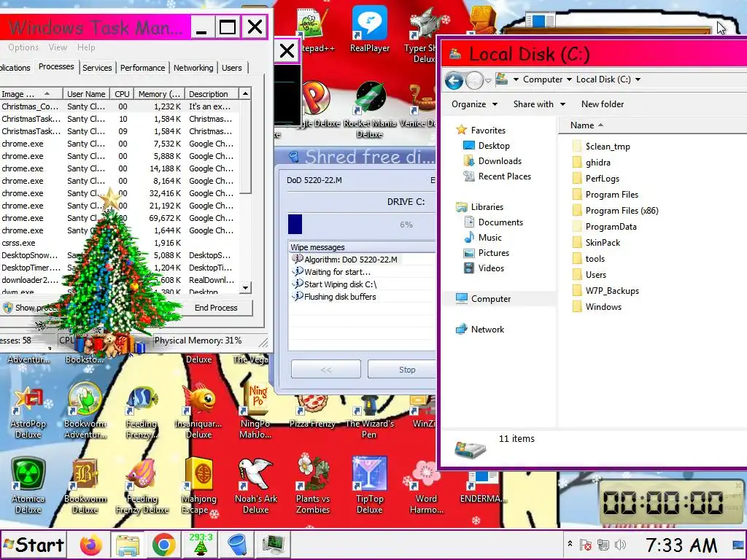Switch to Task Manager Performance tab

(x=142, y=68)
